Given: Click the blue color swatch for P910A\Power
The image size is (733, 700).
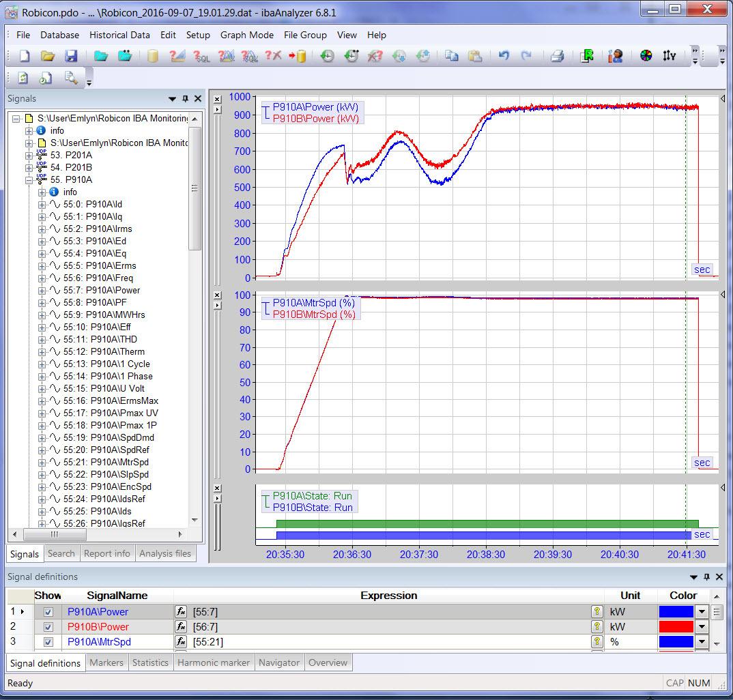Looking at the screenshot, I should tap(676, 612).
